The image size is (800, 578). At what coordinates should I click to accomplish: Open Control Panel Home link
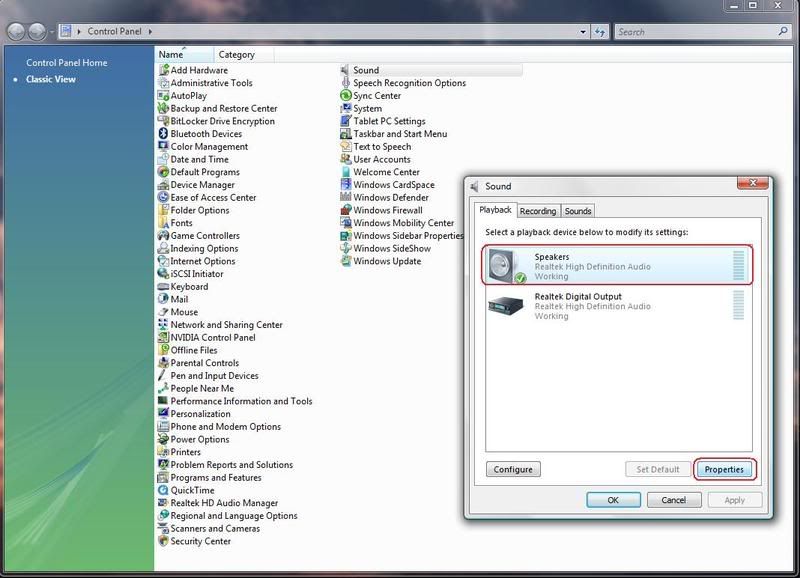67,63
